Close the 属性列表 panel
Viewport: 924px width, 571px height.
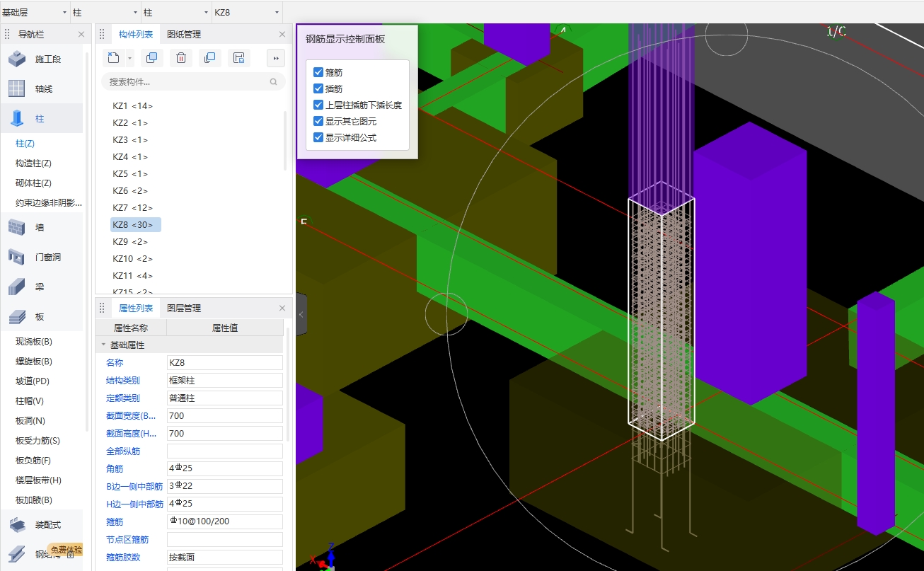pos(282,308)
